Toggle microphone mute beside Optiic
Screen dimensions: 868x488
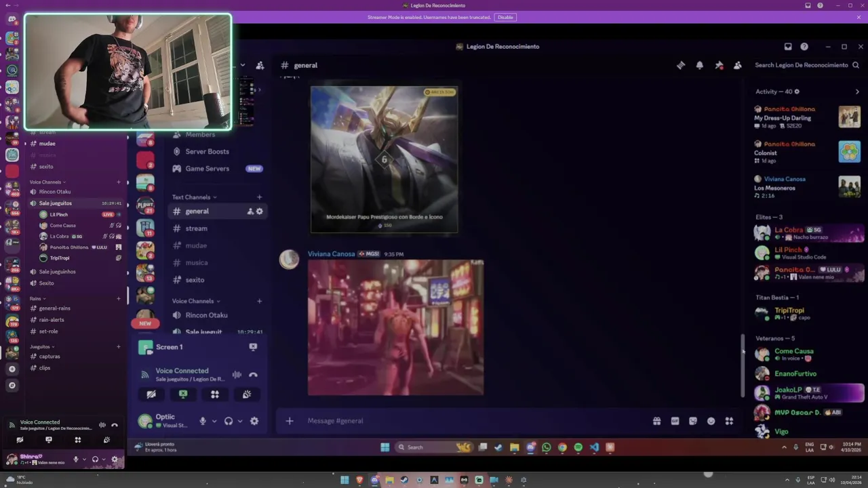click(x=203, y=421)
